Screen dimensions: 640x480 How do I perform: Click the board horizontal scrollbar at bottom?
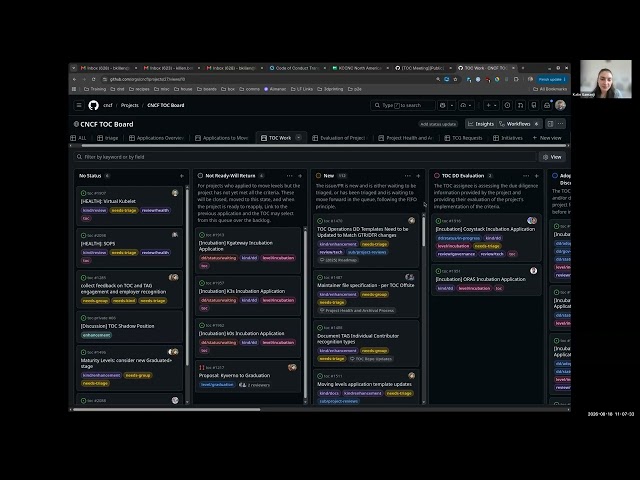click(x=167, y=409)
